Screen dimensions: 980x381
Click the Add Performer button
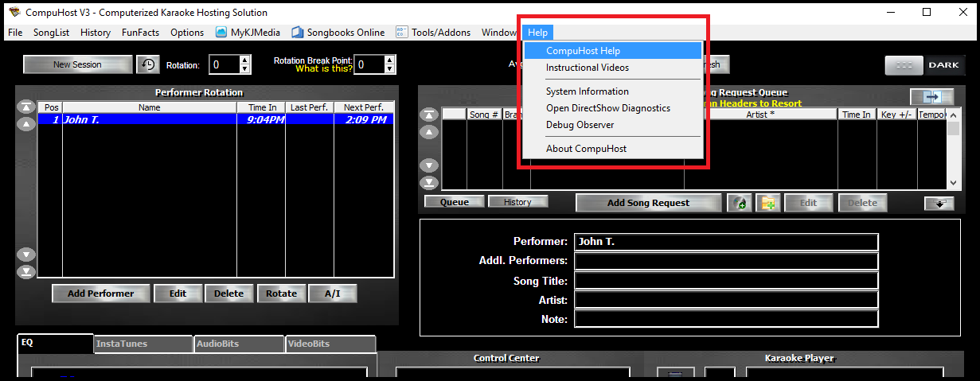click(100, 294)
